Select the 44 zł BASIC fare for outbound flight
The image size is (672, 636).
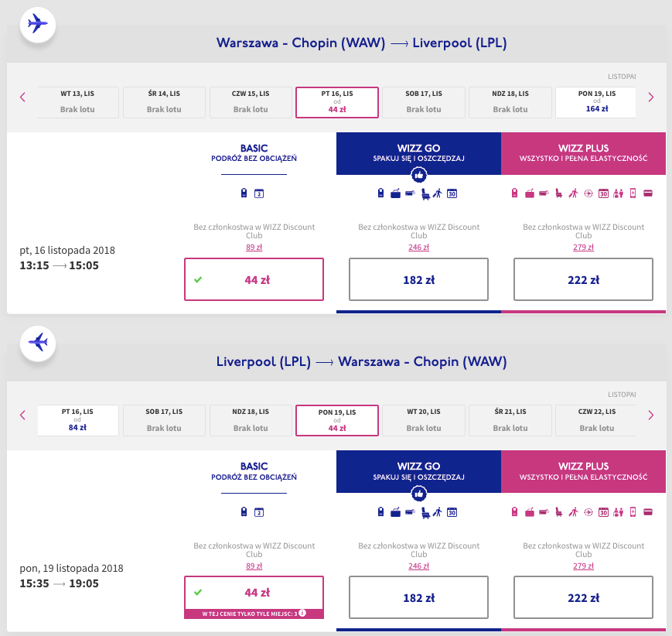[x=254, y=279]
